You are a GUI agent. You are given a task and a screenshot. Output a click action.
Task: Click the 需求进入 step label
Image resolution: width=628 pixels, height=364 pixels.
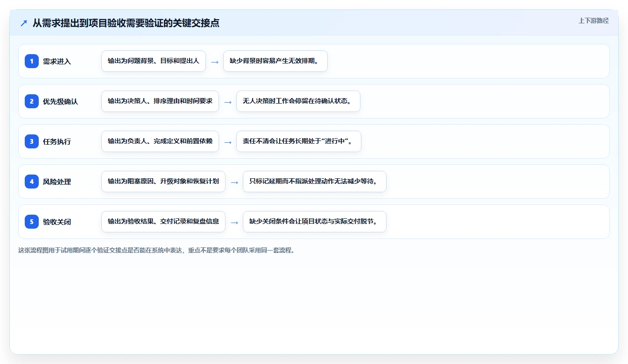(x=57, y=61)
